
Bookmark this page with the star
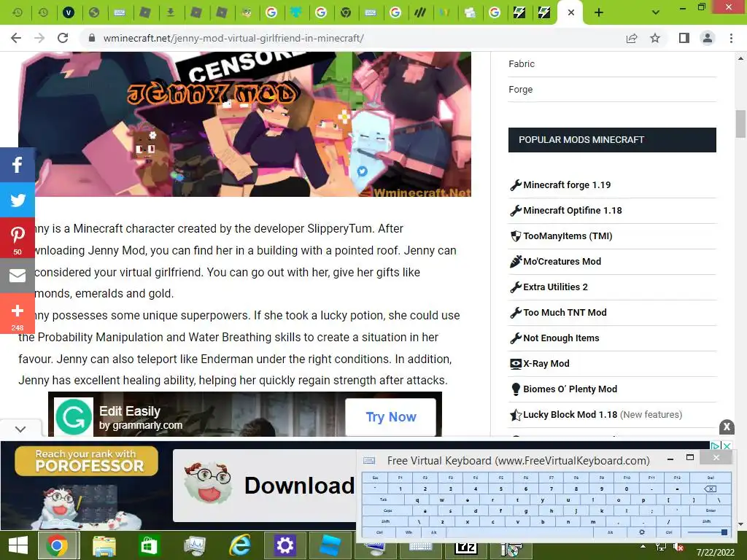[x=656, y=38]
